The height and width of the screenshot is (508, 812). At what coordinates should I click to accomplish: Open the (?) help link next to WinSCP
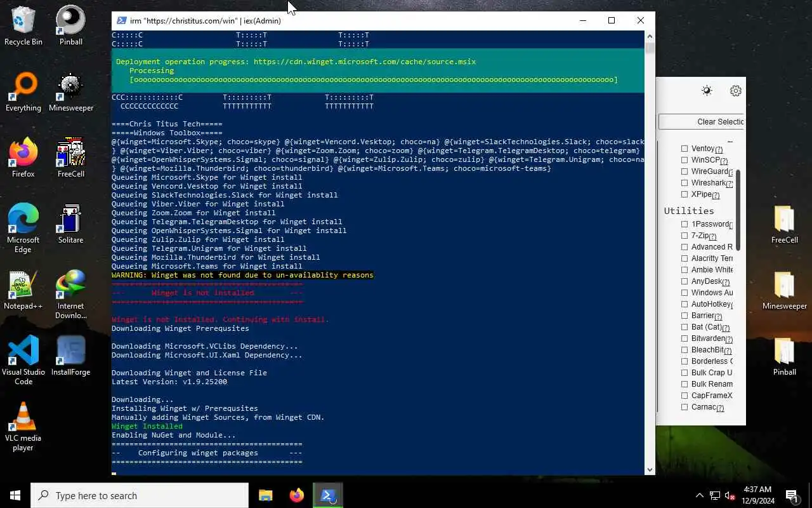pyautogui.click(x=724, y=161)
